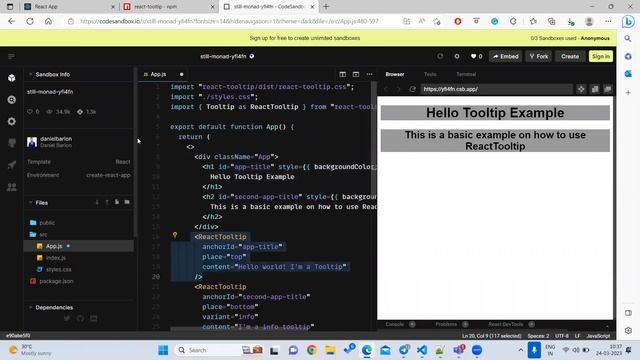640x360 pixels.
Task: Click the Sign up for free banner text
Action: tap(304, 38)
